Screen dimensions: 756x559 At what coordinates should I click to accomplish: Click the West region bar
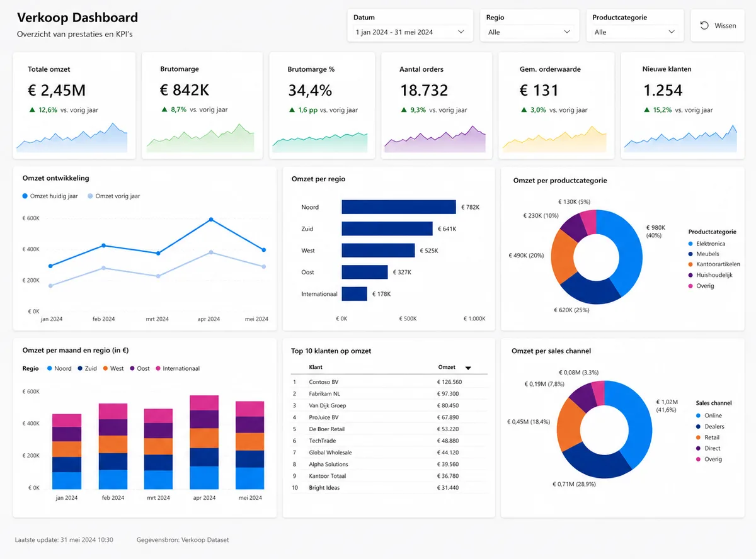tap(379, 251)
